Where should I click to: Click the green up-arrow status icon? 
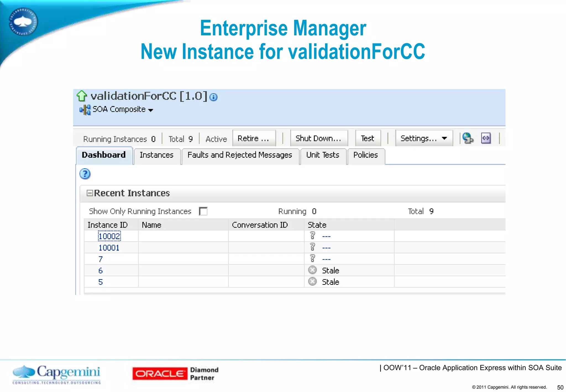82,96
